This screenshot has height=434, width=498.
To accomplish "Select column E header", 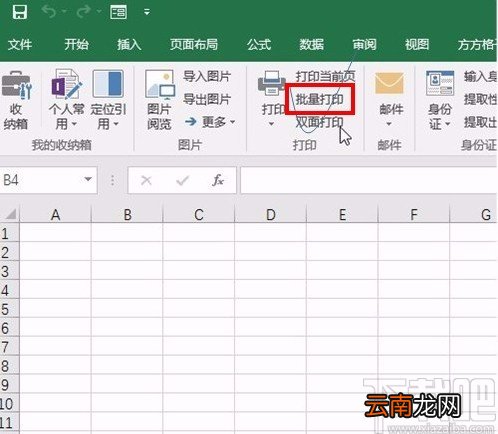I will (x=342, y=214).
